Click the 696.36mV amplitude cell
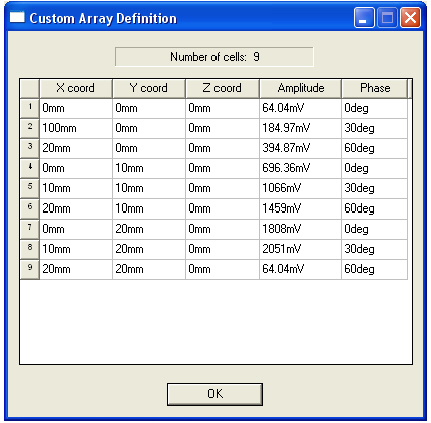The height and width of the screenshot is (423, 431). pyautogui.click(x=301, y=168)
